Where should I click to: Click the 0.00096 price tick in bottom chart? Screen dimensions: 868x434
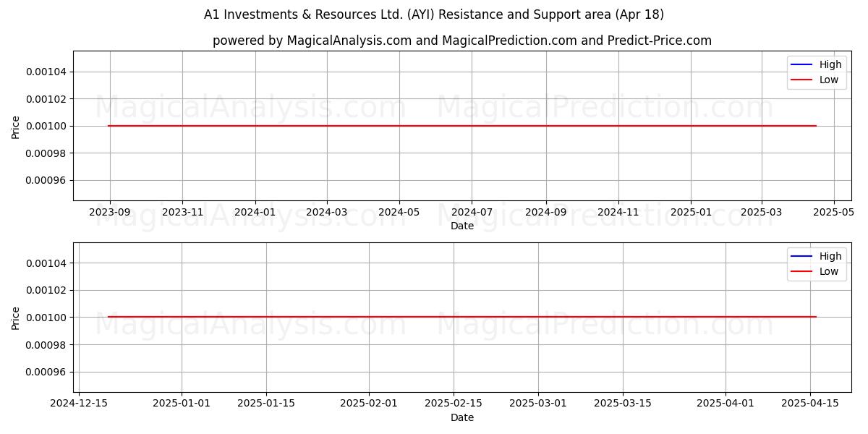(46, 372)
